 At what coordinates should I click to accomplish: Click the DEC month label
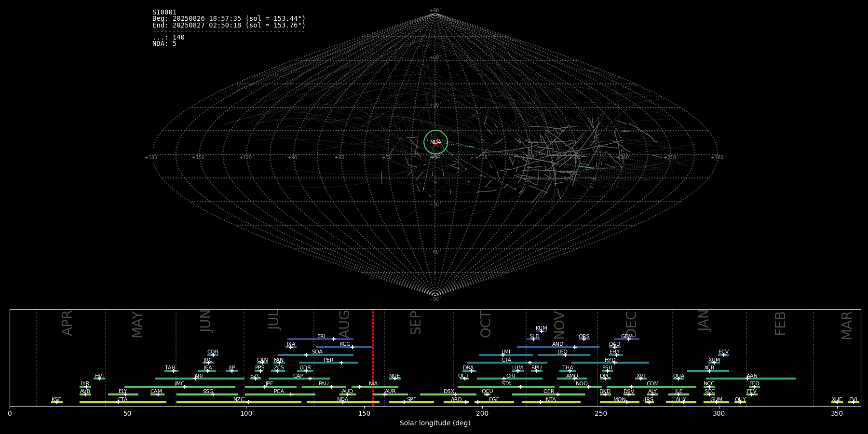pos(631,325)
